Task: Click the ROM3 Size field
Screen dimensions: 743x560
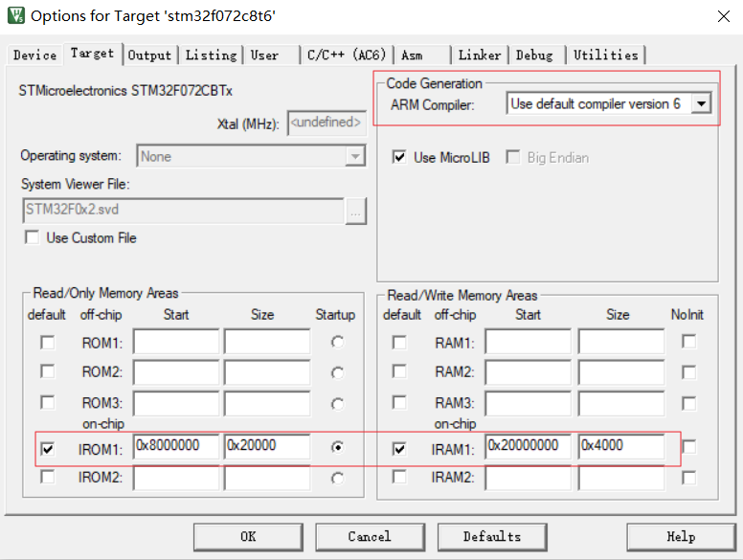Action: 267,403
